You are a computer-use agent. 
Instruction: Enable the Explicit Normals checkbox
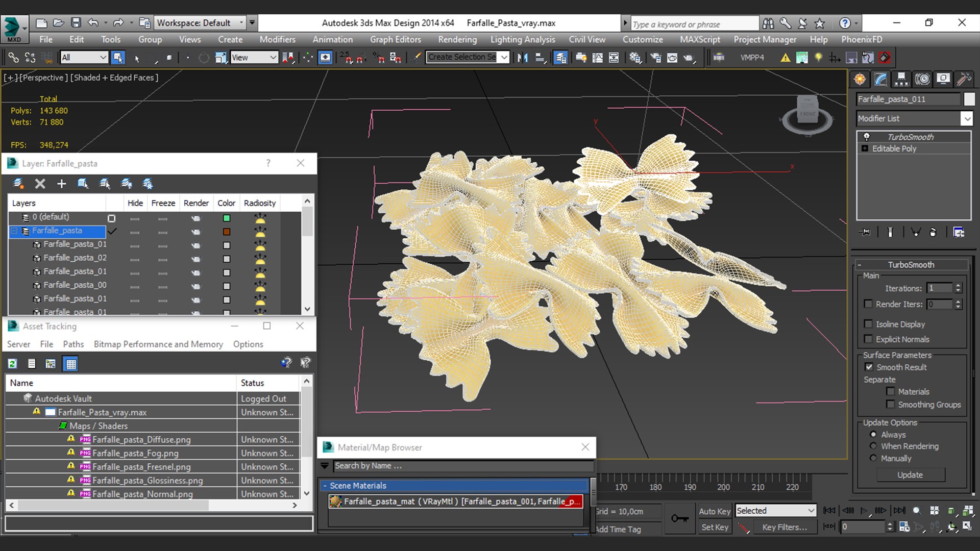pos(868,339)
